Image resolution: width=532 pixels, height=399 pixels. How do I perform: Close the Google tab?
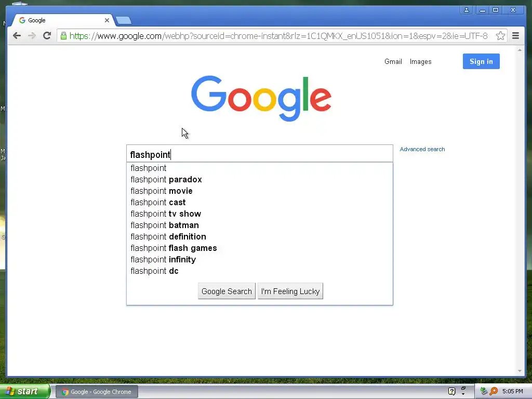pyautogui.click(x=107, y=20)
